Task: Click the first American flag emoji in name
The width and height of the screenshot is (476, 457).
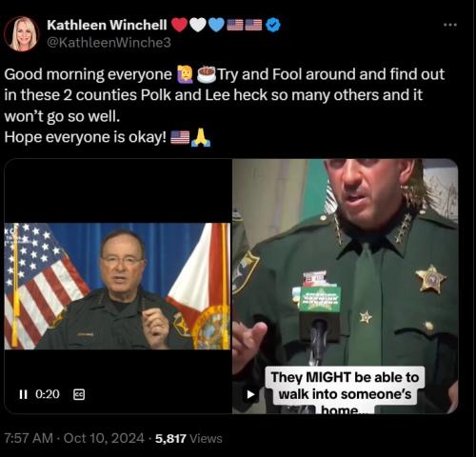Action: click(235, 25)
